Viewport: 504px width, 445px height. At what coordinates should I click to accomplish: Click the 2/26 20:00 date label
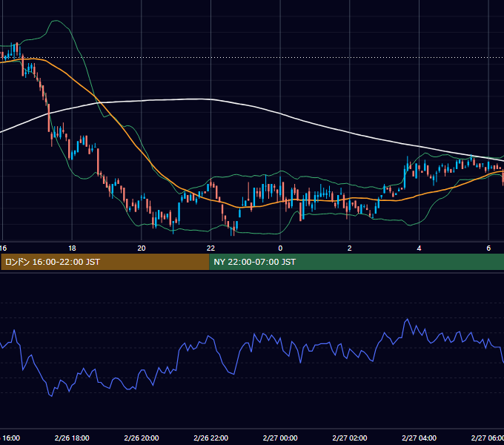[142, 438]
